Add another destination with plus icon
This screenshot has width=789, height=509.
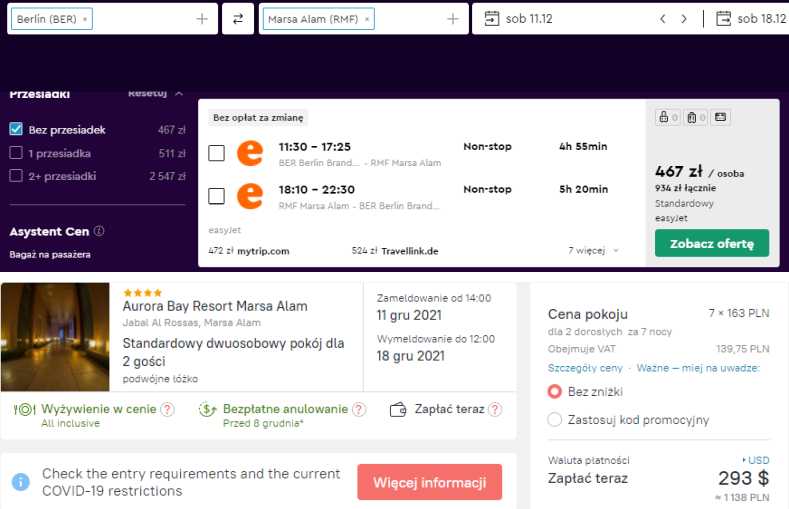click(x=452, y=19)
